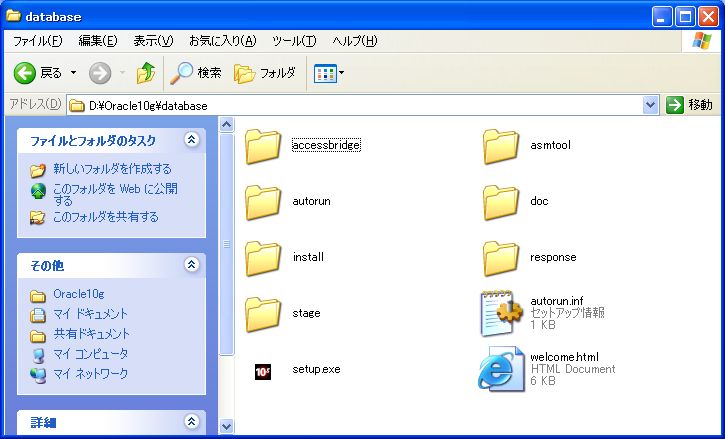The image size is (725, 439).
Task: Open the Views icon dropdown
Action: click(329, 73)
